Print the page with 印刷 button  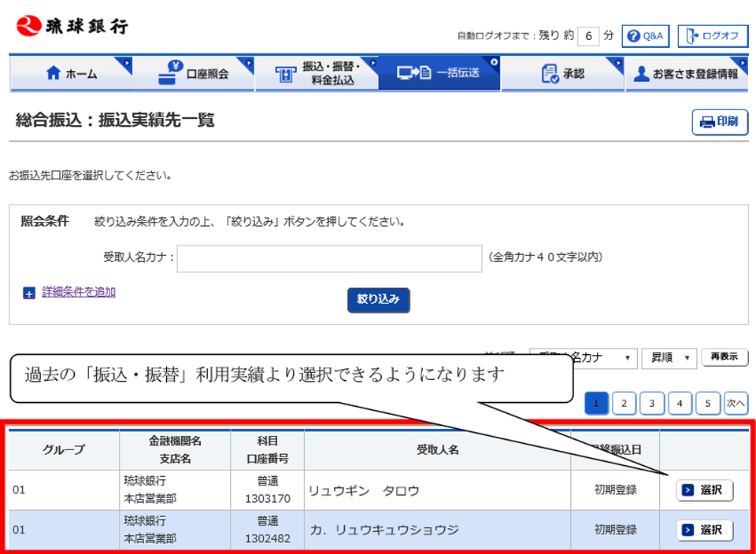pyautogui.click(x=719, y=122)
